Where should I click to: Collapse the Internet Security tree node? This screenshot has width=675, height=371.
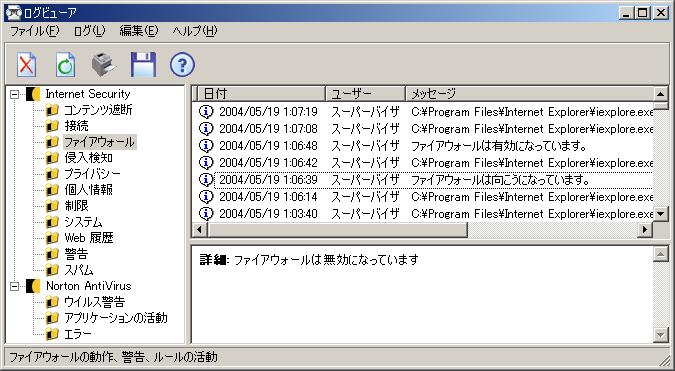click(15, 94)
